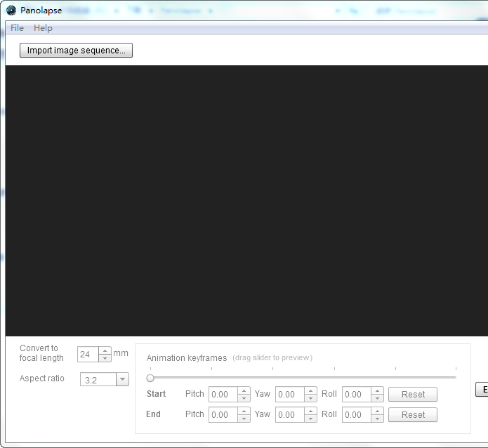The image size is (488, 448).
Task: Increase the focal length value
Action: tap(105, 351)
